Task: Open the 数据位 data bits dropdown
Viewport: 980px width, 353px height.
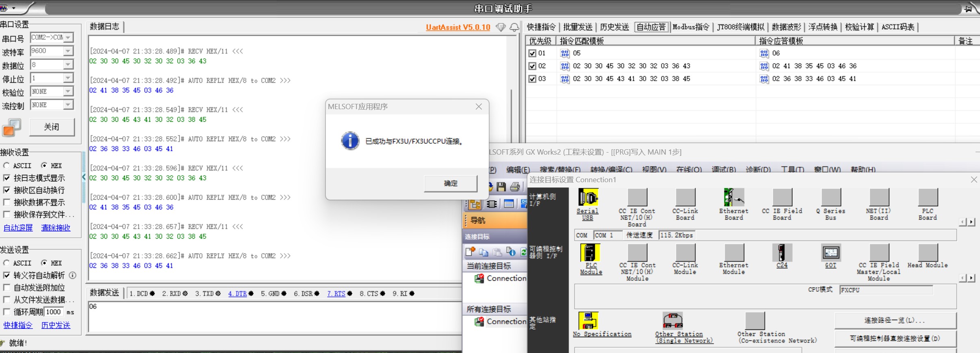Action: pos(68,65)
